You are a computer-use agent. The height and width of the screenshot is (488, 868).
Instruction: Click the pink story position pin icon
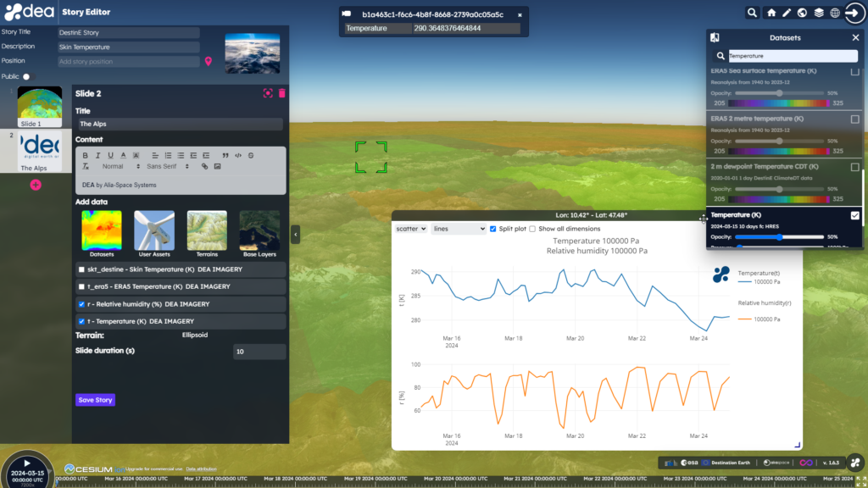click(x=209, y=62)
